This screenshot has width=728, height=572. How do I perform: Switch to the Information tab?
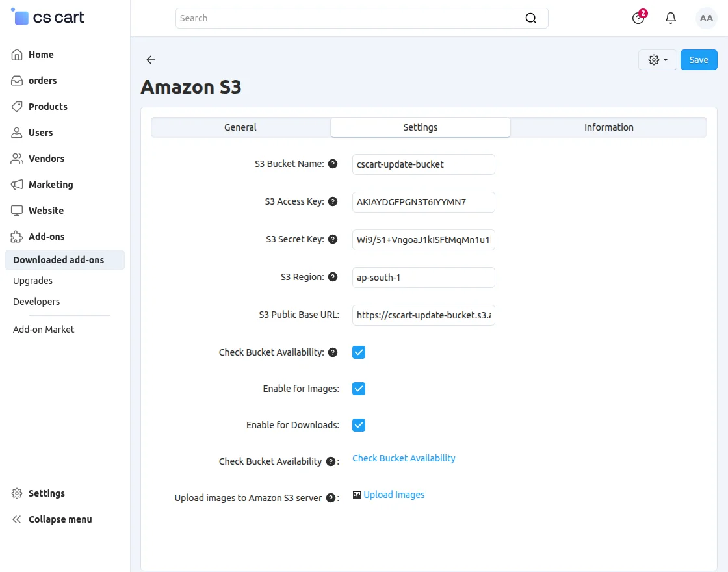[608, 127]
